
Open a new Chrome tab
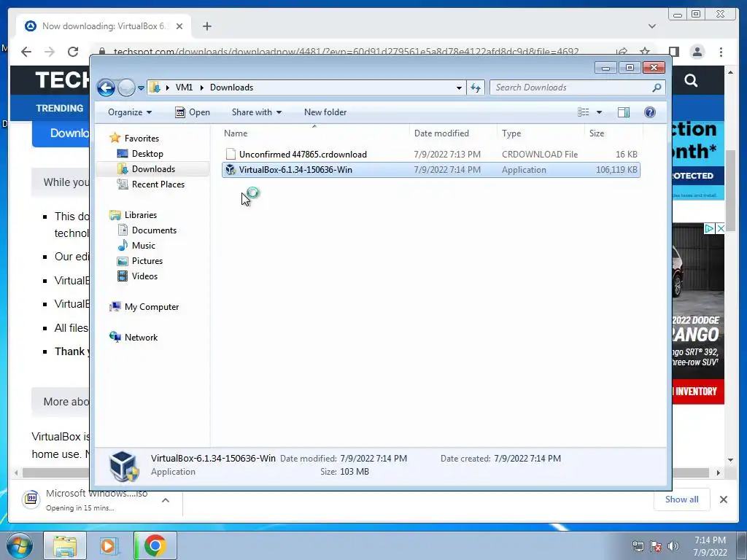click(x=206, y=26)
